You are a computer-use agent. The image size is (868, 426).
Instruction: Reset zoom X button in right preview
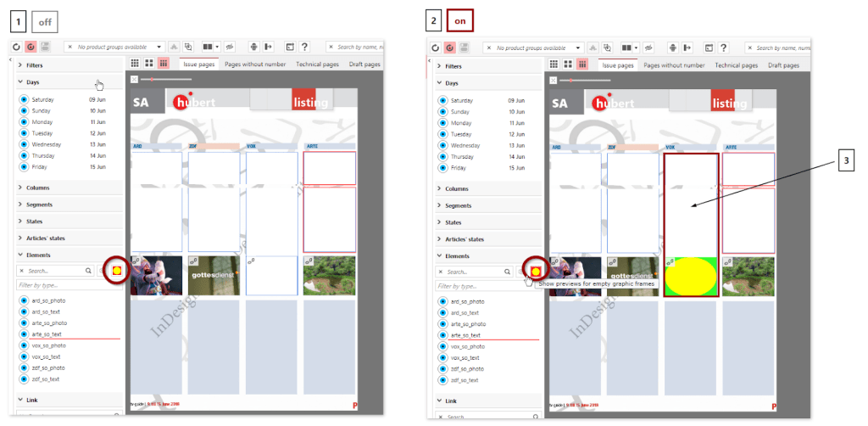pyautogui.click(x=553, y=81)
